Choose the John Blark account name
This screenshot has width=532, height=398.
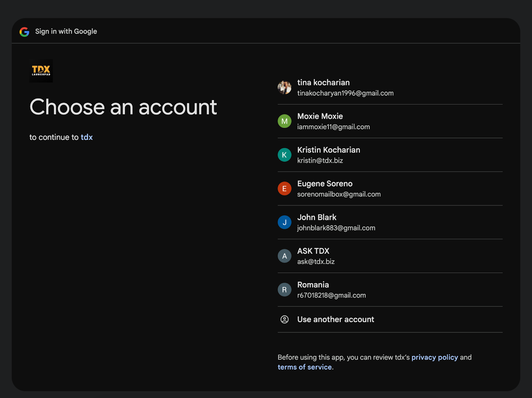tap(317, 217)
